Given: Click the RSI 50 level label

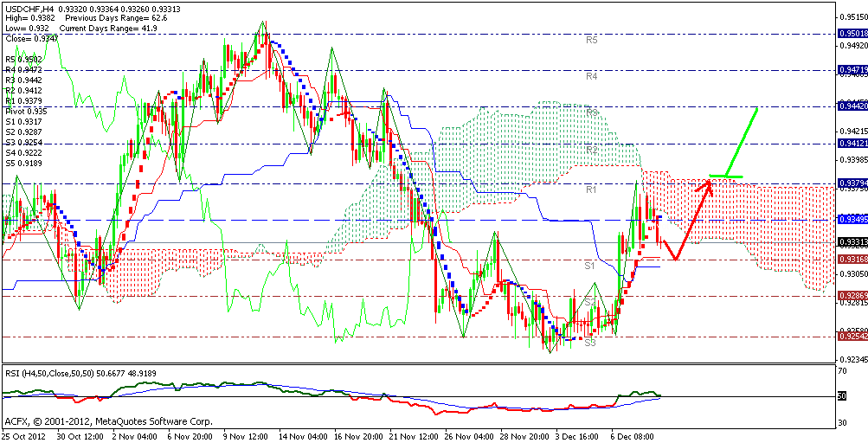Looking at the screenshot, I should point(840,396).
